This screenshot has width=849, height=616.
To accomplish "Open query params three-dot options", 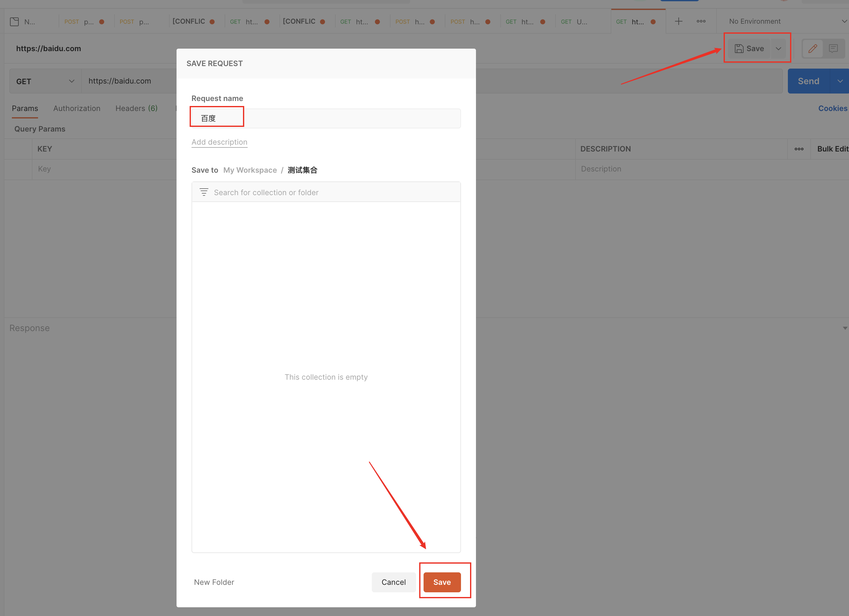I will click(799, 149).
